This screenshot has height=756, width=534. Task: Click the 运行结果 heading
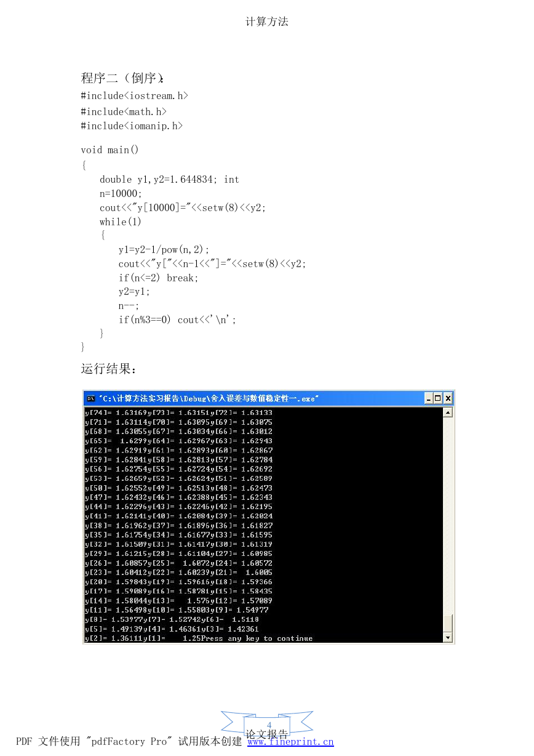108,369
